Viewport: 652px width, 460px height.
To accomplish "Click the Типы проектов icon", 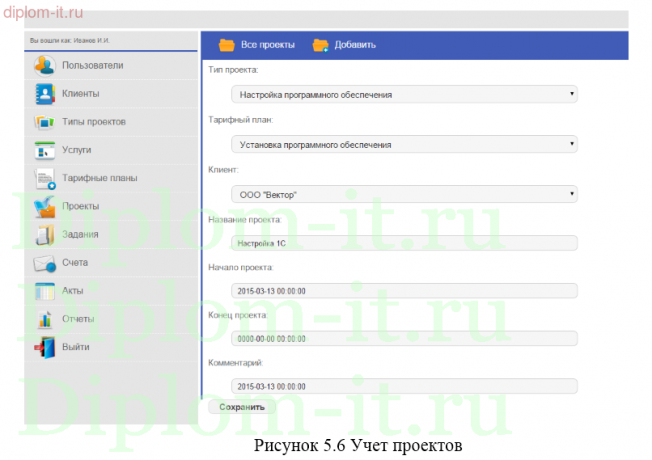I will pos(44,122).
